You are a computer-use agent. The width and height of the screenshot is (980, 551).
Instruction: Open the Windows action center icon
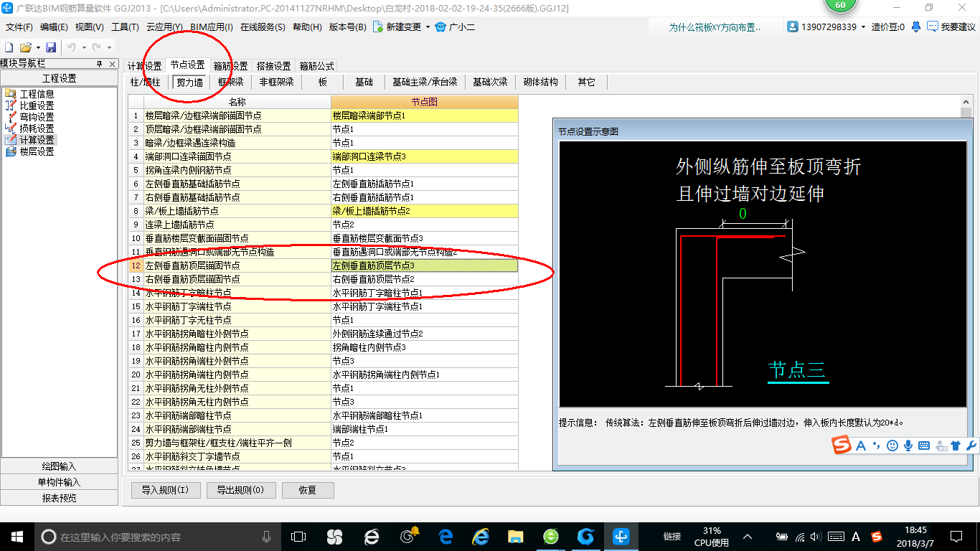click(x=956, y=537)
